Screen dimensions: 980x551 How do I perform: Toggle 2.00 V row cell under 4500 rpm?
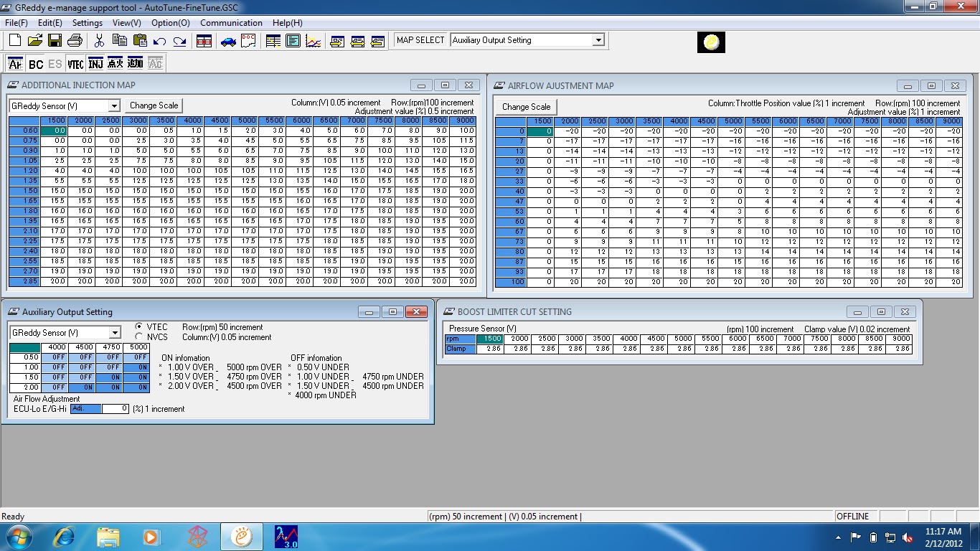83,387
